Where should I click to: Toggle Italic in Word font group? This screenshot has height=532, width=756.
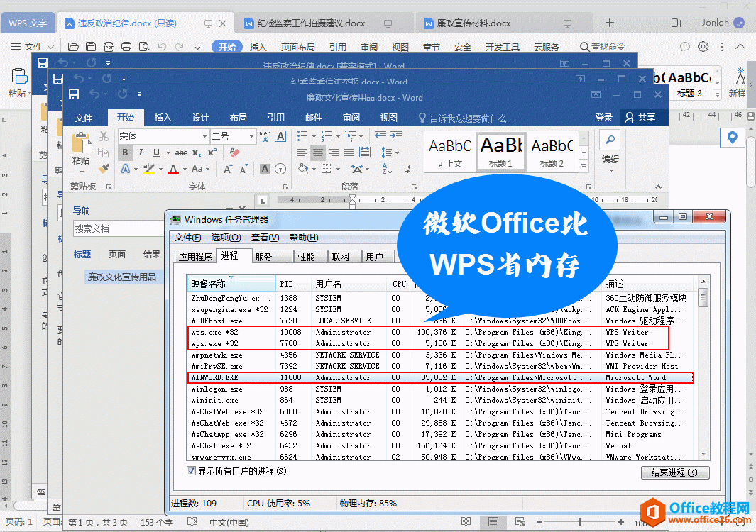141,153
